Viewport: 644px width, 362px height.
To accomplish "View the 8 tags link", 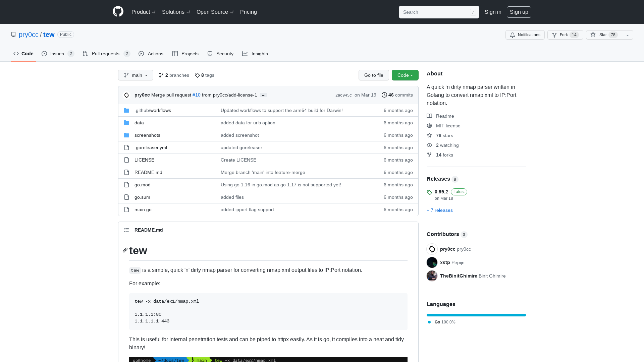I will coord(204,75).
